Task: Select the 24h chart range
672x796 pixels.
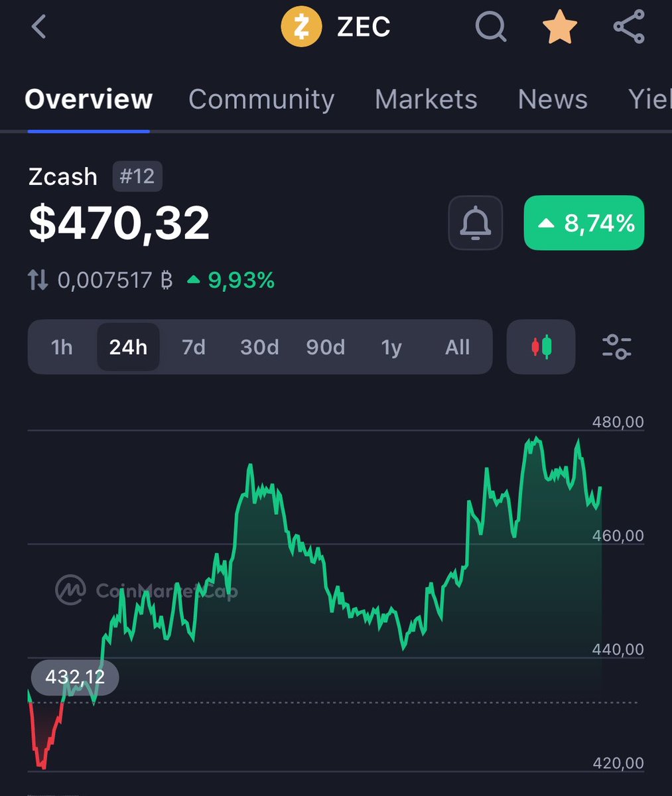Action: (x=128, y=347)
